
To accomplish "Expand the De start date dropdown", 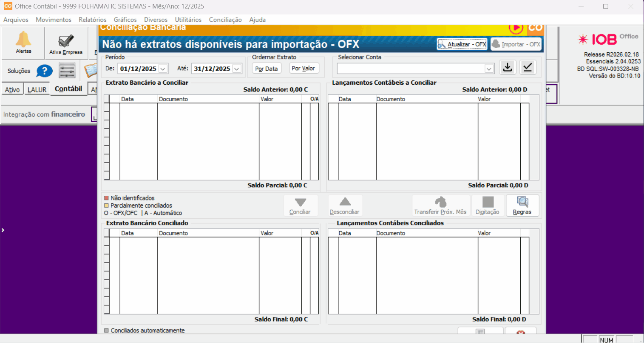I will pyautogui.click(x=163, y=69).
